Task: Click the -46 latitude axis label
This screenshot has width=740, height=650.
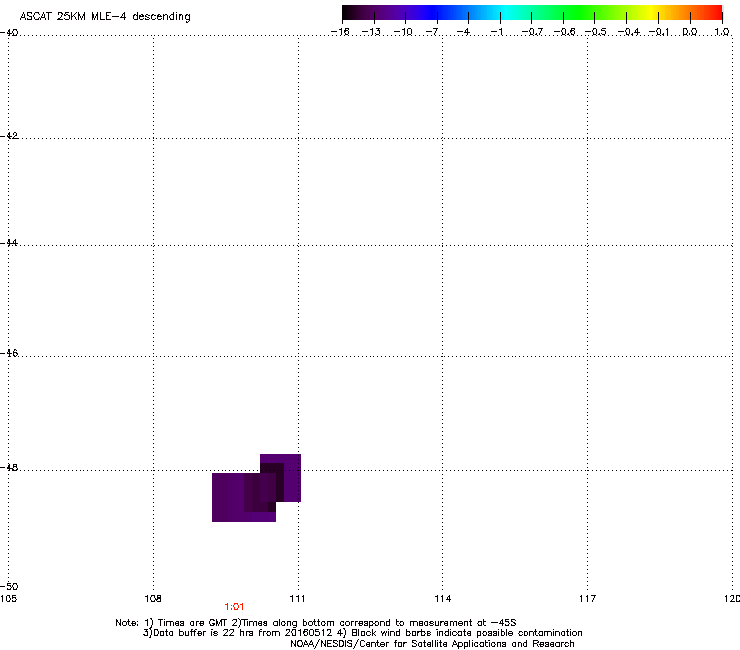Action: 9,353
